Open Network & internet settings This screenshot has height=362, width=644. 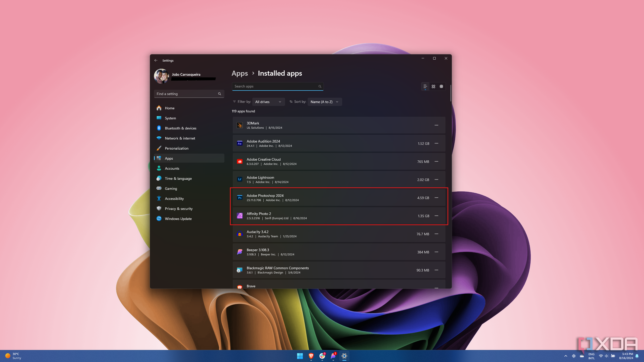tap(189, 138)
